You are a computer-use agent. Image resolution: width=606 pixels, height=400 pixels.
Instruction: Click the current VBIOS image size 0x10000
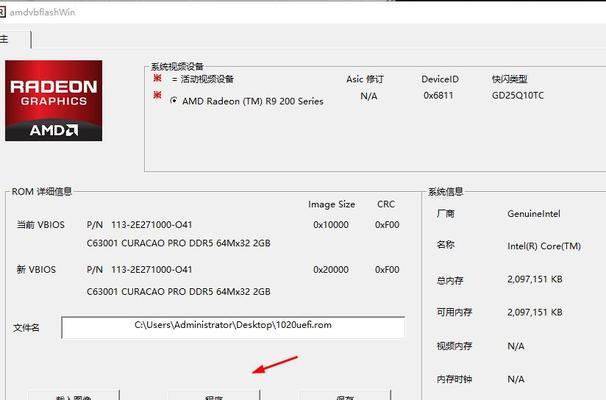point(331,225)
